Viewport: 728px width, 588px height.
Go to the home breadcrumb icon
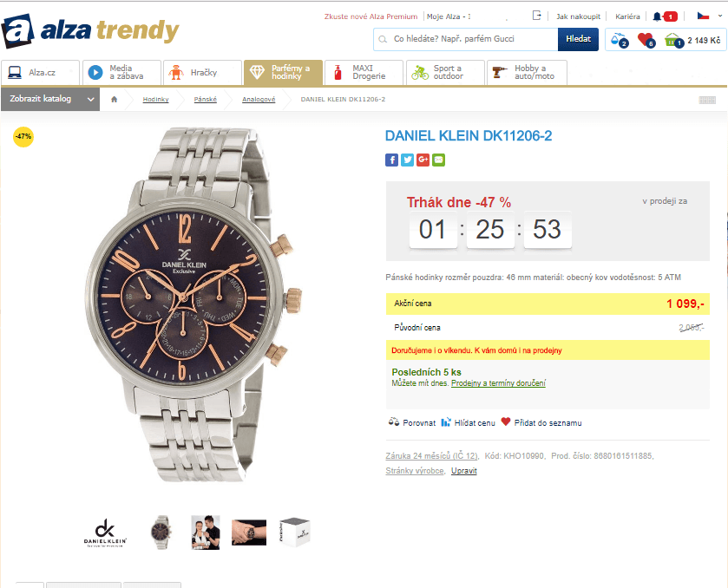[x=114, y=99]
